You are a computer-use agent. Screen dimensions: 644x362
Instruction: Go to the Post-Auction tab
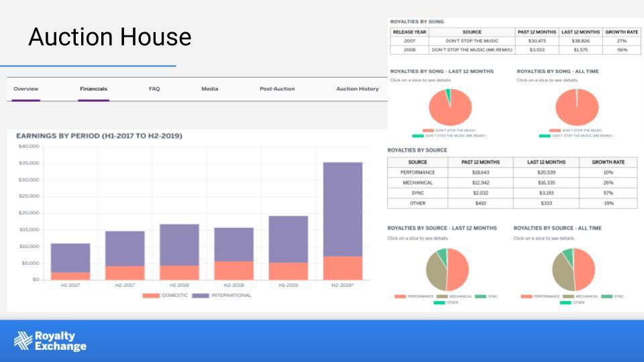coord(277,89)
